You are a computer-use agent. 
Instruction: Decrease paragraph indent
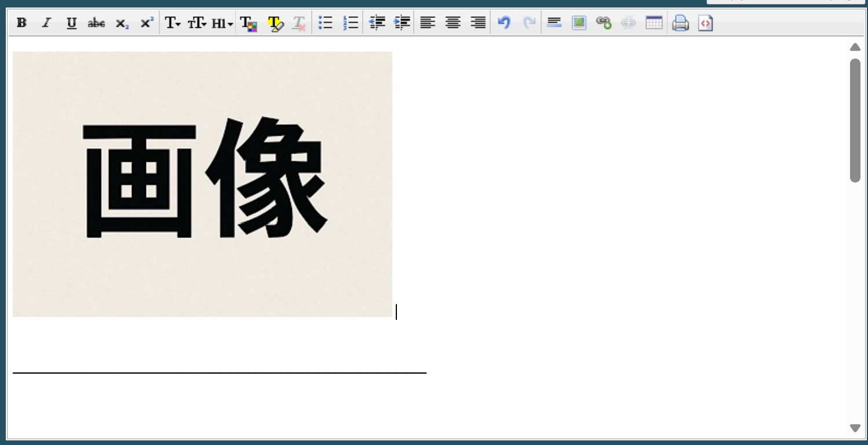[377, 23]
